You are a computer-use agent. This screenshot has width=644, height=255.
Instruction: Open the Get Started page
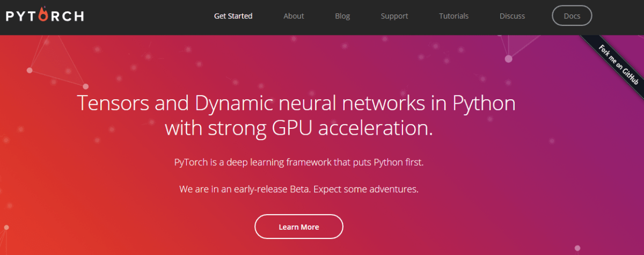pos(233,16)
